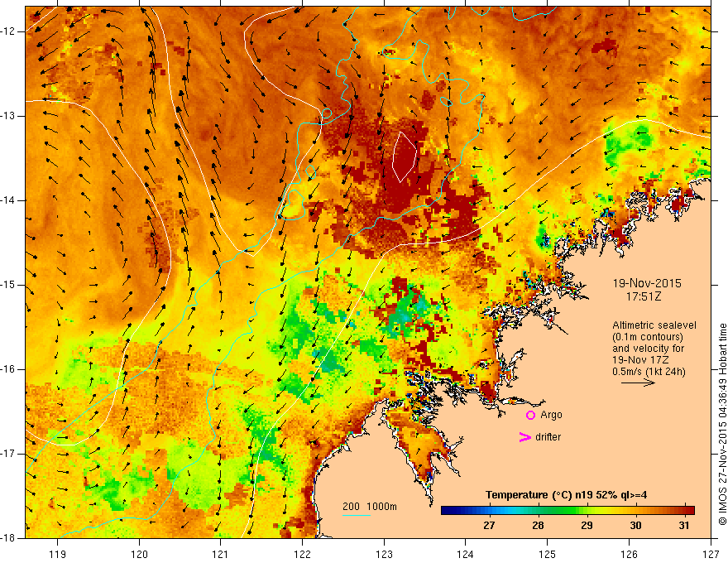Click the 'Altimetric sealevel' caption line
Image resolution: width=728 pixels, height=563 pixels.
654,325
